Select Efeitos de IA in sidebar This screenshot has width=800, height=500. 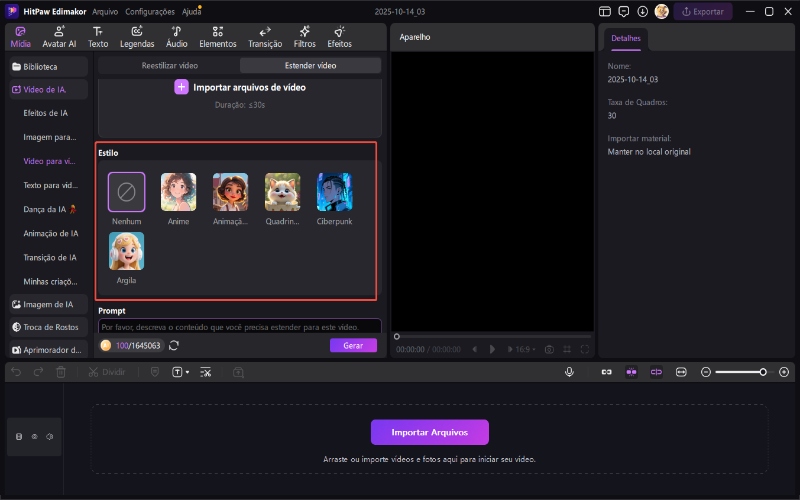45,113
